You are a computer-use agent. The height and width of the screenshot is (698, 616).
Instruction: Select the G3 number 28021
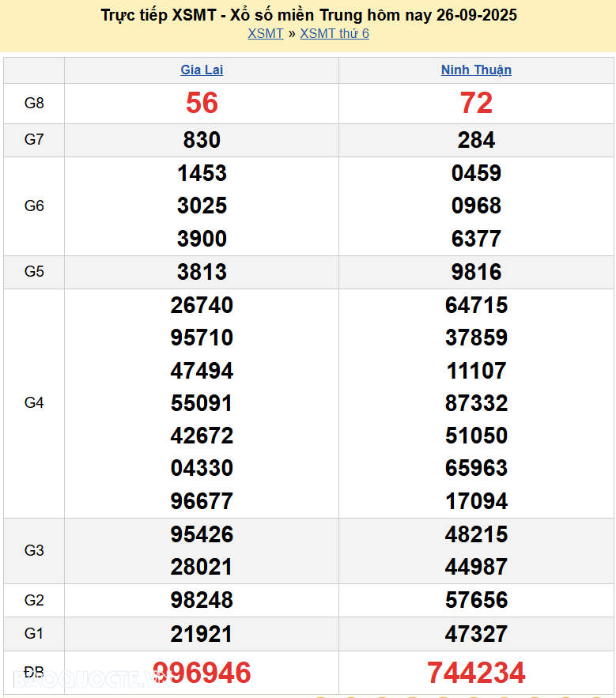pos(202,567)
